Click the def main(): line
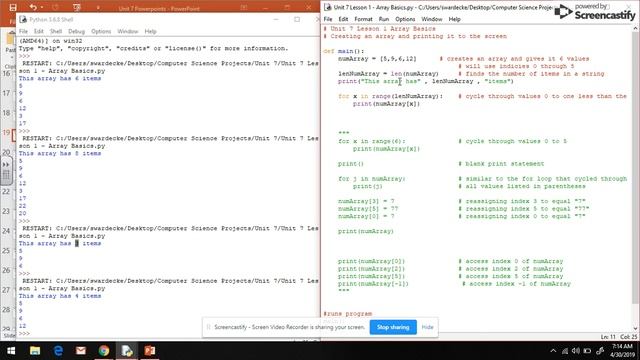This screenshot has height=360, width=640. tap(343, 51)
